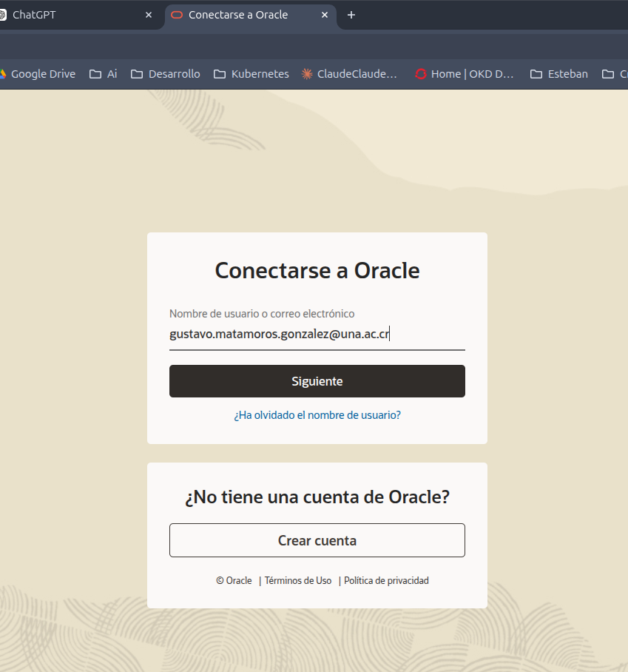Open the Ai bookmarks folder
Viewport: 628px width, 672px height.
pyautogui.click(x=103, y=74)
